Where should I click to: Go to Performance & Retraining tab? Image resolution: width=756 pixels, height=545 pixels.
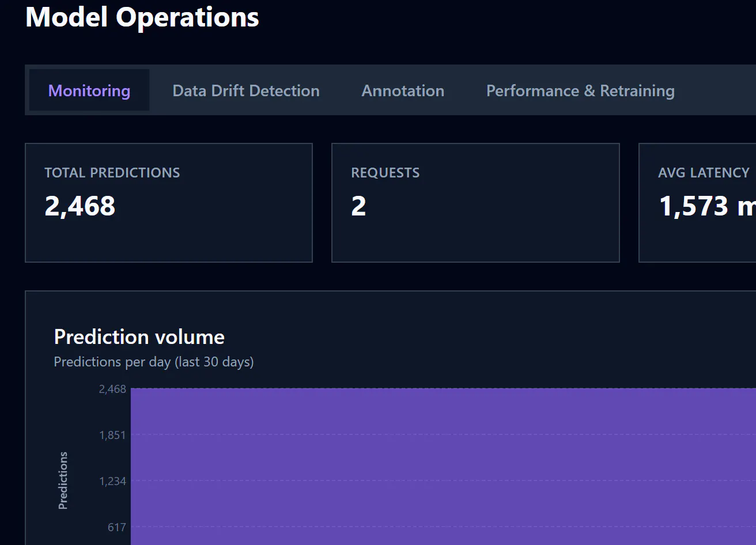coord(580,90)
